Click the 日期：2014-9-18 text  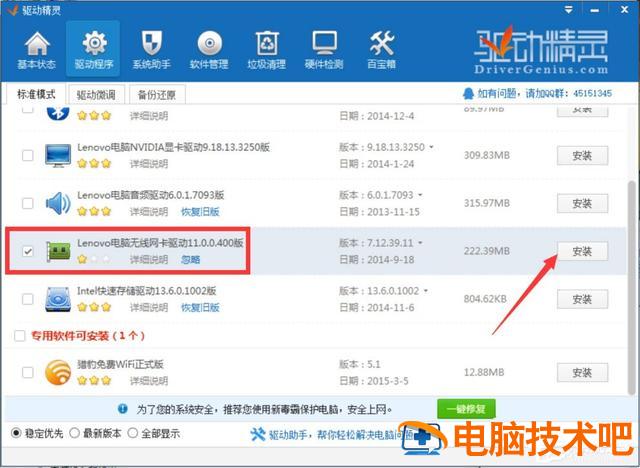(376, 260)
